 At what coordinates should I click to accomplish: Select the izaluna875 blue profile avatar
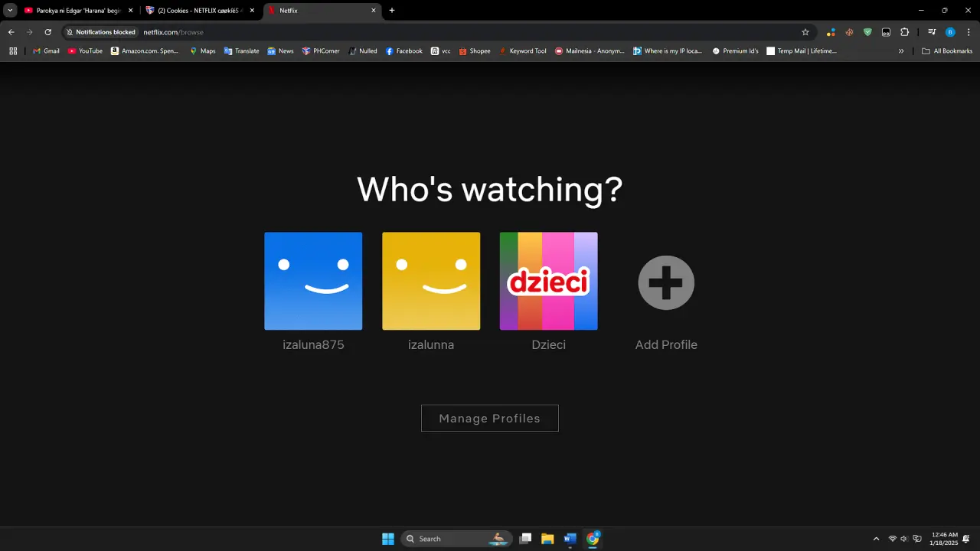coord(313,281)
